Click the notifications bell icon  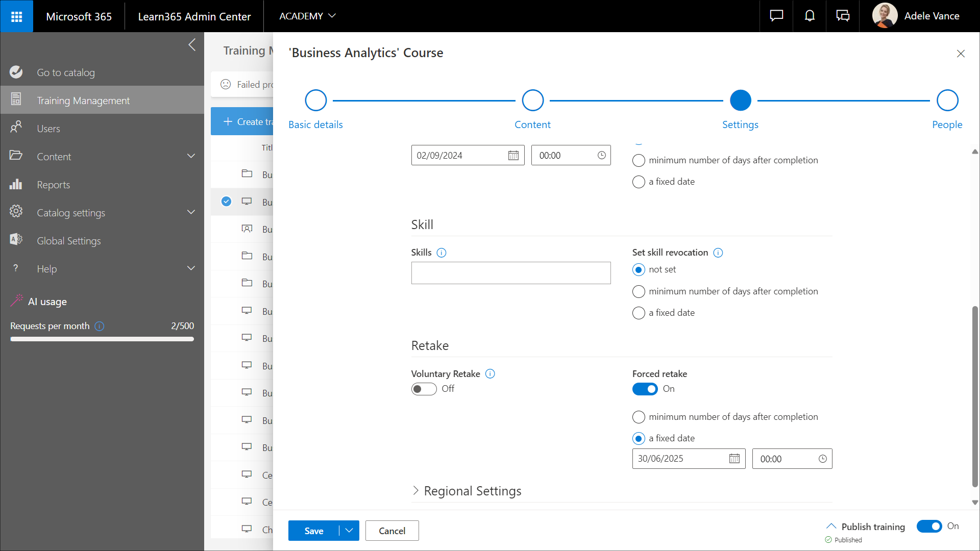click(810, 16)
